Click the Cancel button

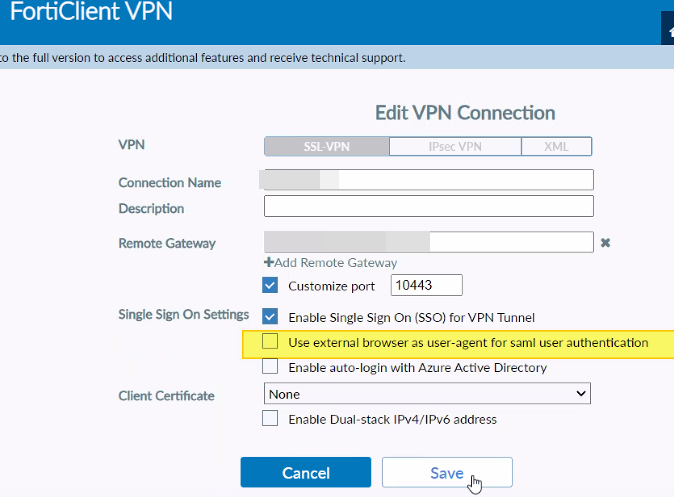306,473
